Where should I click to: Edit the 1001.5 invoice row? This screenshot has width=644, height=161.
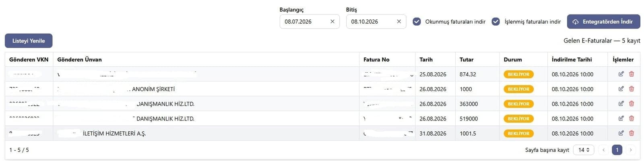point(621,133)
